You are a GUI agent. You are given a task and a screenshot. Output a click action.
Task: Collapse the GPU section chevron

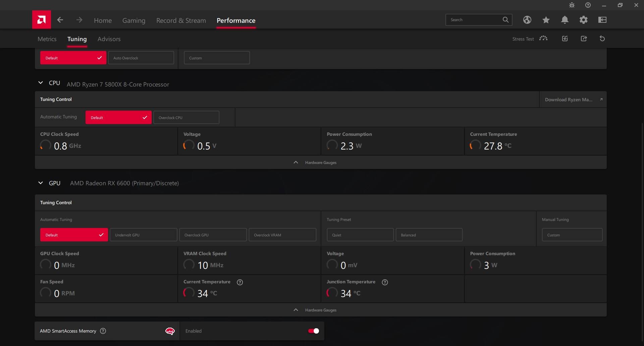[x=41, y=183]
